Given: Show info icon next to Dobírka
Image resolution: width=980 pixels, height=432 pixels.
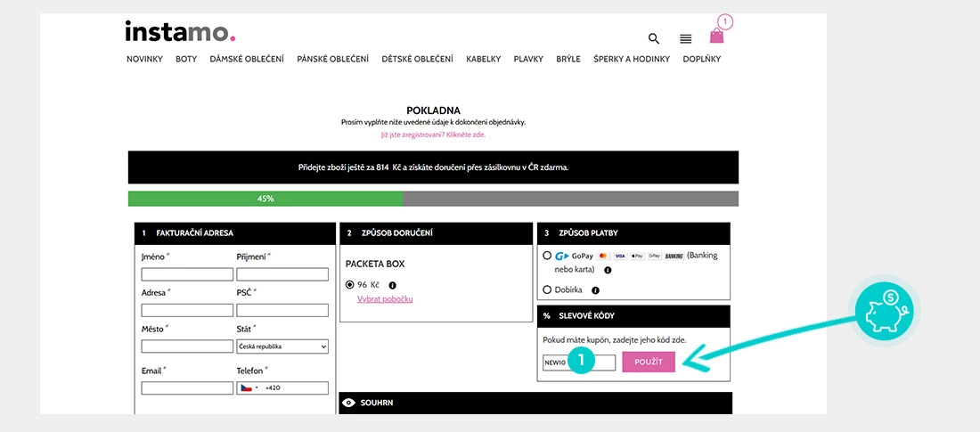Looking at the screenshot, I should point(595,290).
